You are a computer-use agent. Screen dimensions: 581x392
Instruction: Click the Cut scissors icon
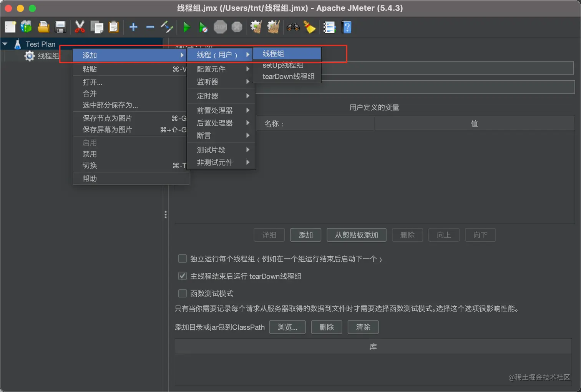click(80, 27)
